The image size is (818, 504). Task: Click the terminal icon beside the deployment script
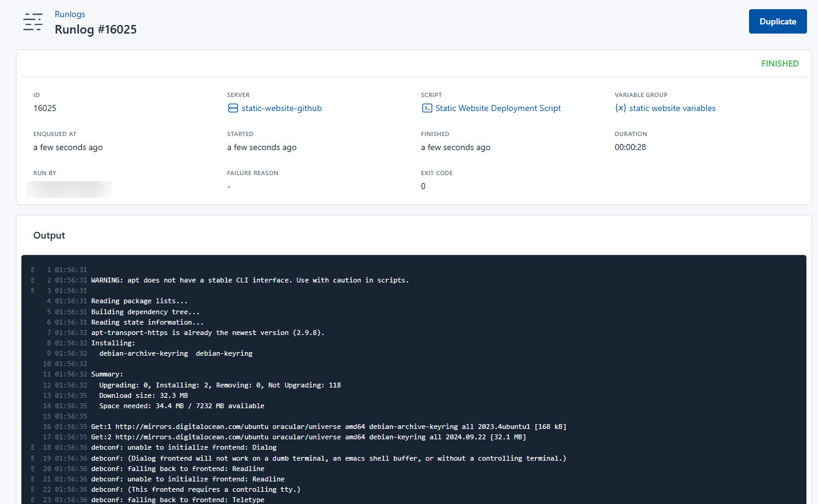pyautogui.click(x=427, y=108)
